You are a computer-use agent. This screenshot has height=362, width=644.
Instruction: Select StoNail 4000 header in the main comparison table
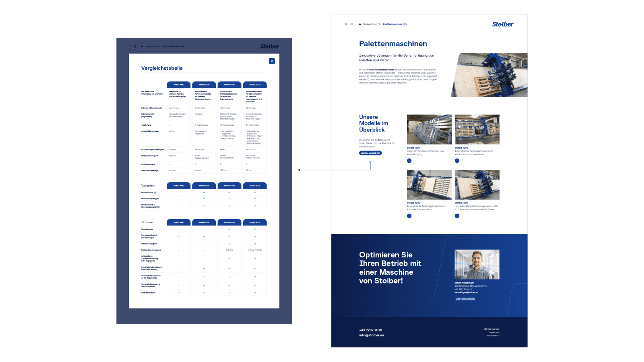pyautogui.click(x=230, y=85)
